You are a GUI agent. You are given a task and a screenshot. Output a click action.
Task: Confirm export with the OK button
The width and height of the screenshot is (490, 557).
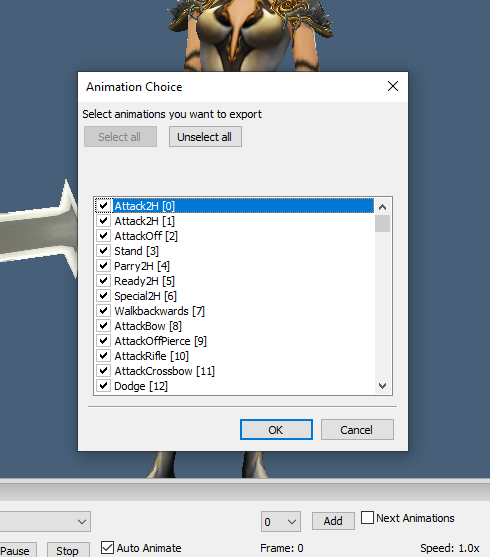276,429
